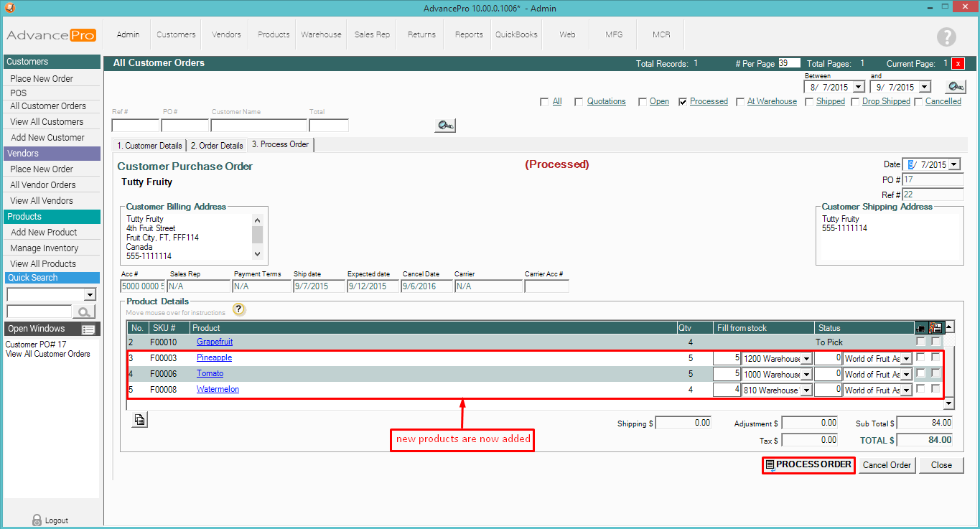The width and height of the screenshot is (980, 529).
Task: Open the QuickBooks menu
Action: pos(516,34)
